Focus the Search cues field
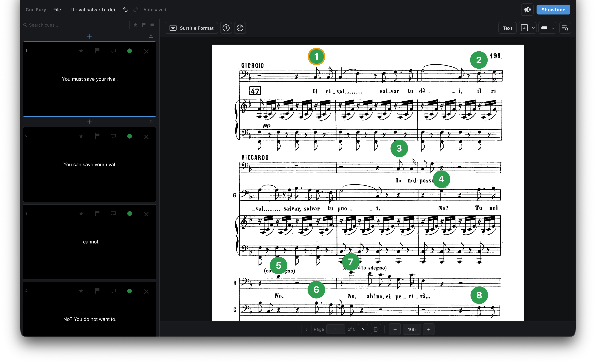This screenshot has height=364, width=596. click(76, 25)
